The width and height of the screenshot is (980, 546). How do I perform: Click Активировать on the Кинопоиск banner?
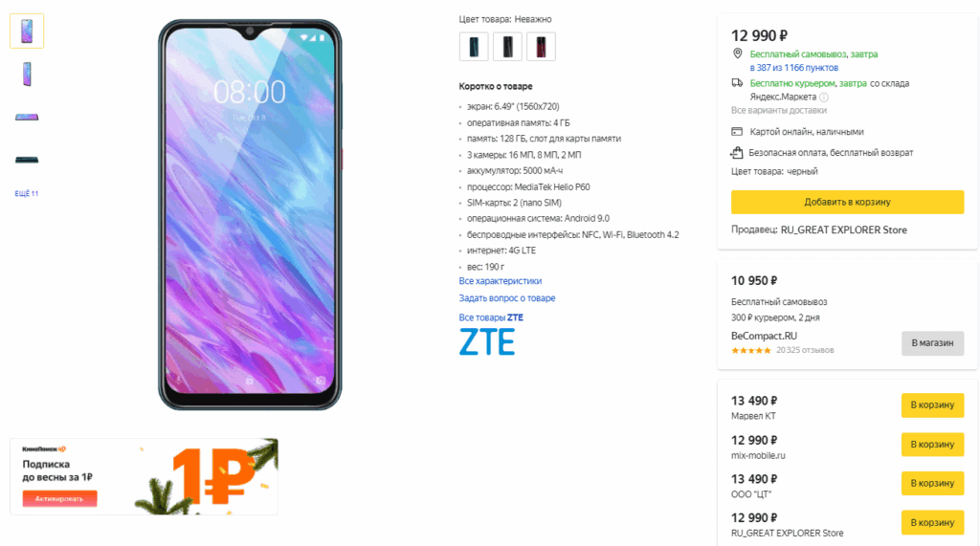coord(59,498)
